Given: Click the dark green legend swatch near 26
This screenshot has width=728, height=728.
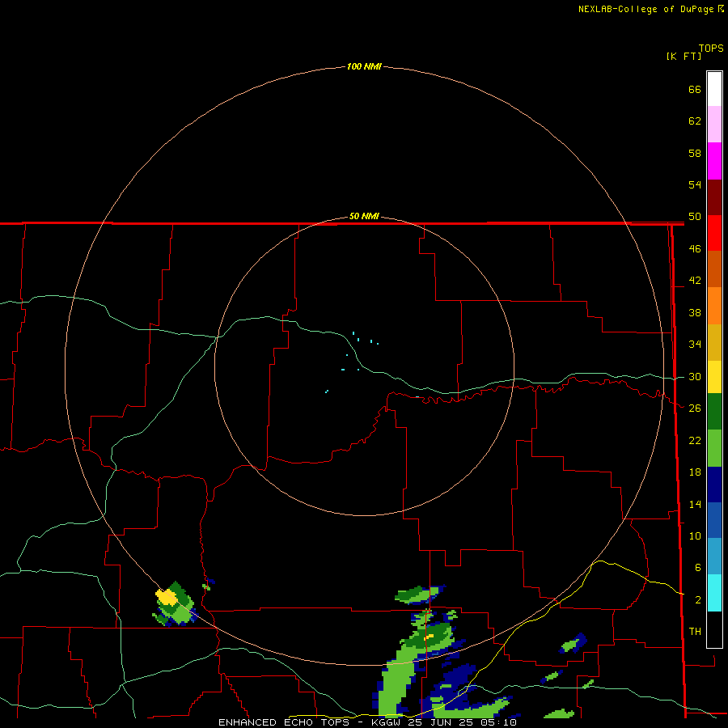Looking at the screenshot, I should pyautogui.click(x=714, y=412).
